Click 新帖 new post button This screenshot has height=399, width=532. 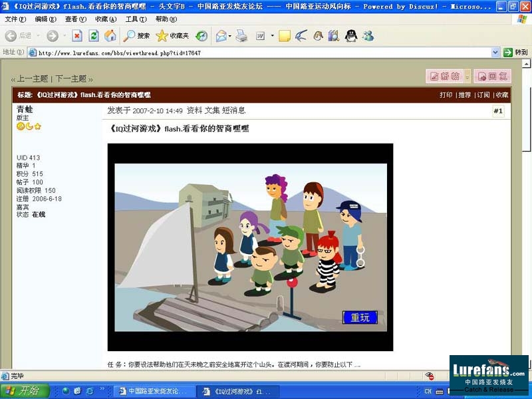445,76
